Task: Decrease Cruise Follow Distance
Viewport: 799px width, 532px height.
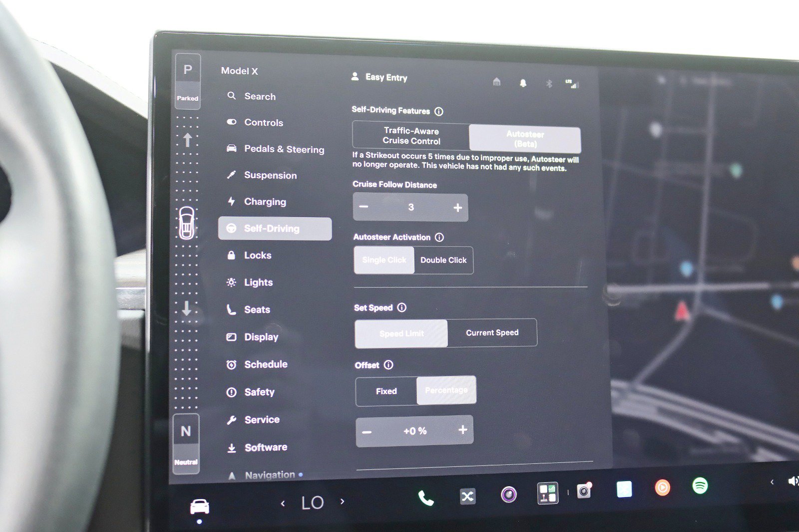Action: coord(364,207)
